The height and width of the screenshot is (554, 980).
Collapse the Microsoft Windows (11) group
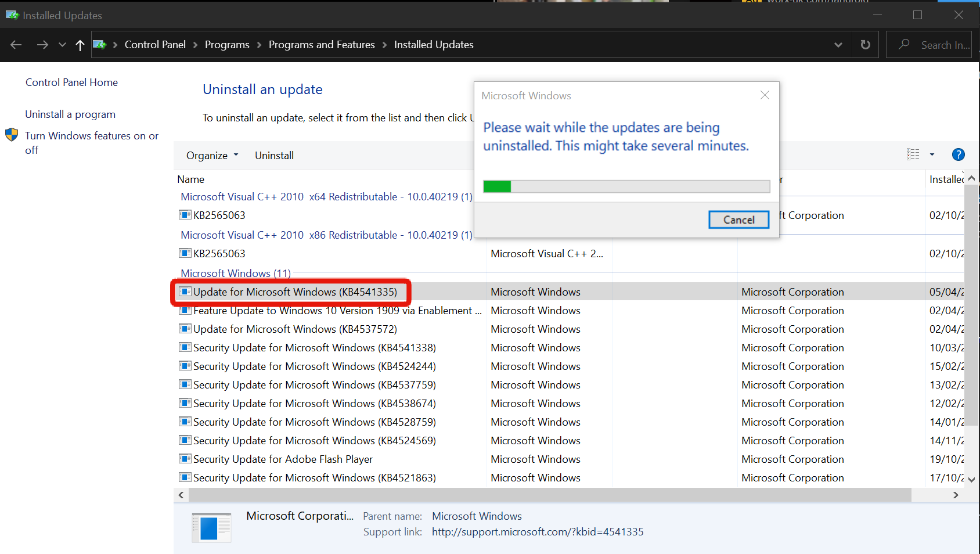click(x=236, y=274)
